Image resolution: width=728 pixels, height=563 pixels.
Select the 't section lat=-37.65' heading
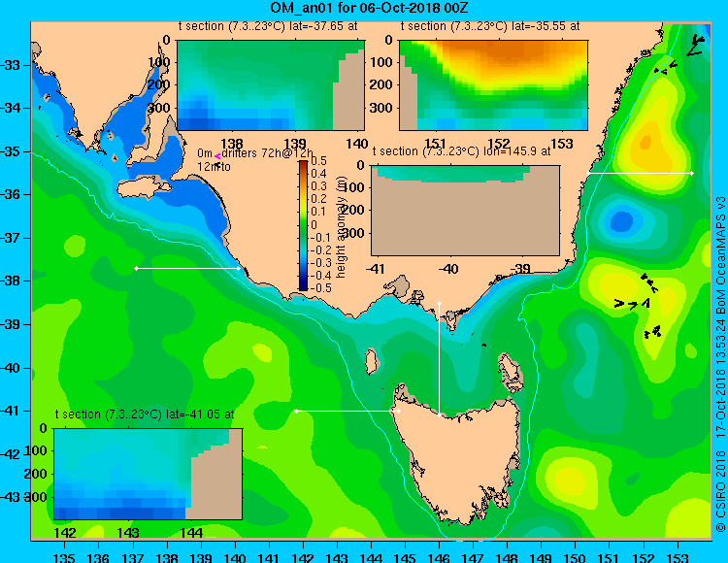(268, 26)
